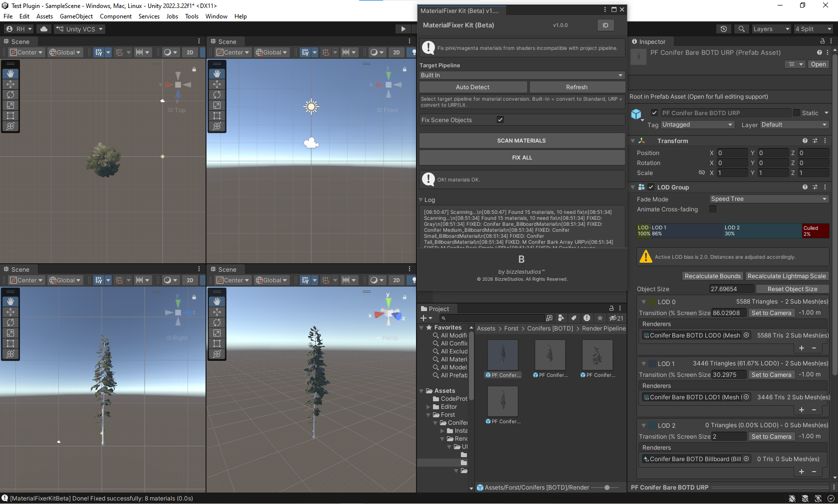Click the Recalculate Bounds button
The height and width of the screenshot is (504, 838).
713,276
